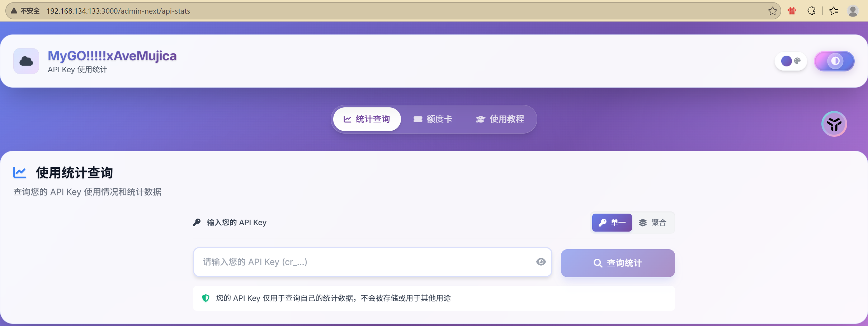Open the red audio bars extension

792,11
